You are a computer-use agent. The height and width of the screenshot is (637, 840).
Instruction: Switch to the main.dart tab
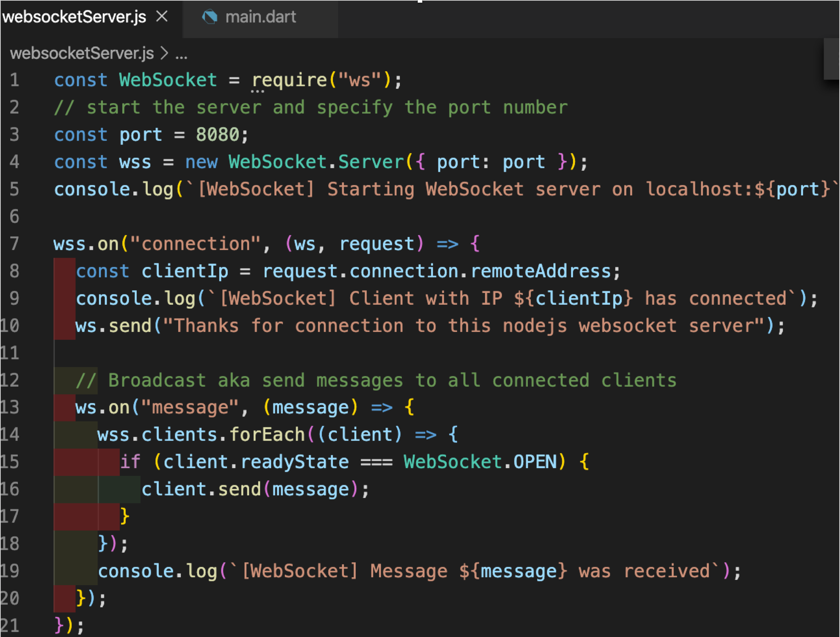click(x=260, y=17)
